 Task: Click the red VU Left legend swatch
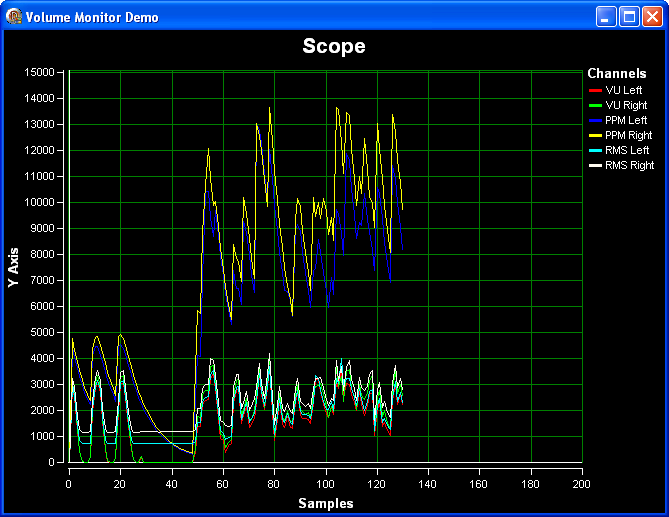point(595,90)
